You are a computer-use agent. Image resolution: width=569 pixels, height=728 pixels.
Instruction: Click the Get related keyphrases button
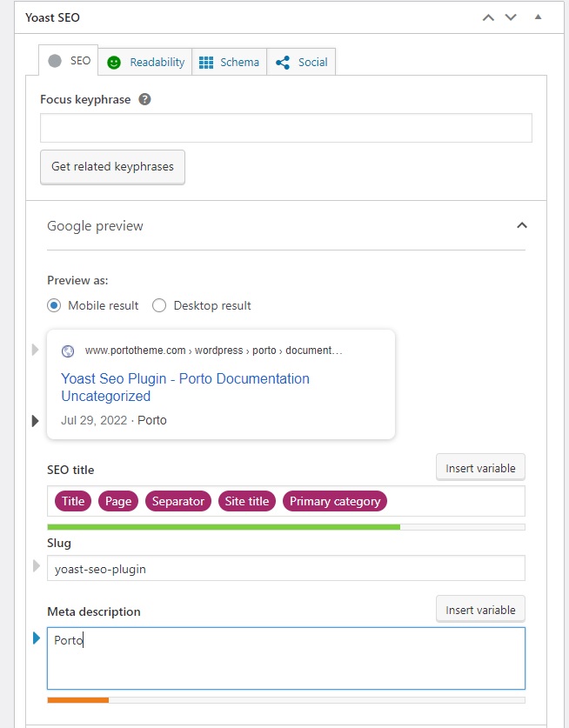tap(112, 166)
